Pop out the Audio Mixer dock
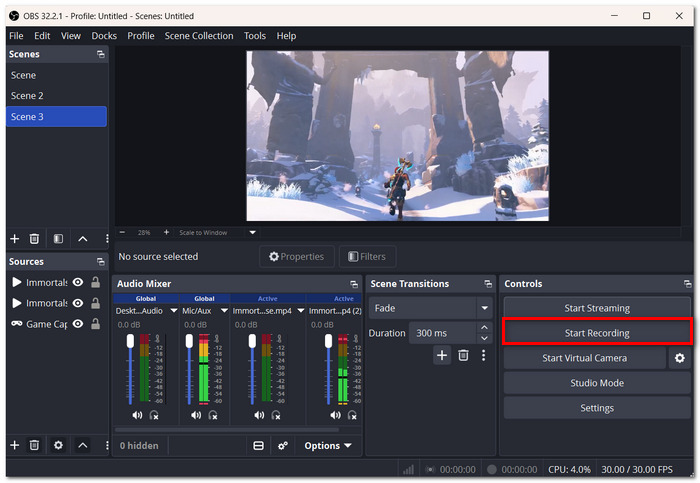The image size is (700, 483). tap(354, 284)
